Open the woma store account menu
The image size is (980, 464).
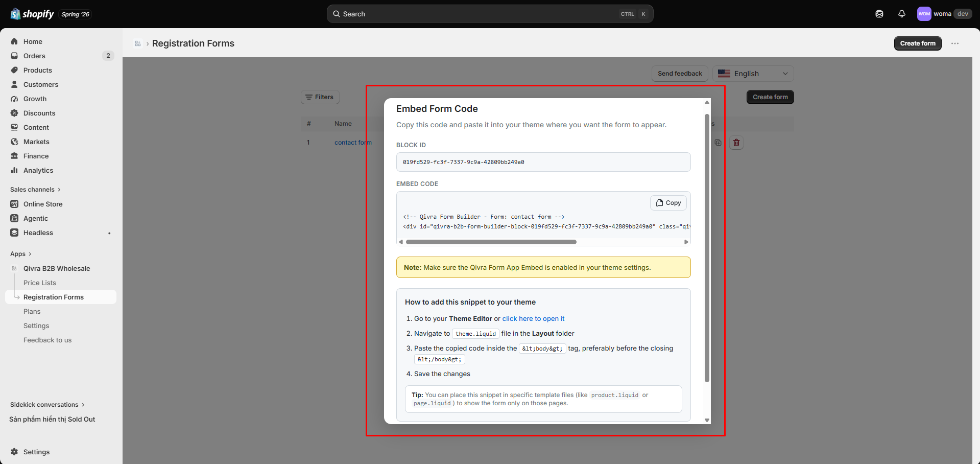click(x=944, y=14)
